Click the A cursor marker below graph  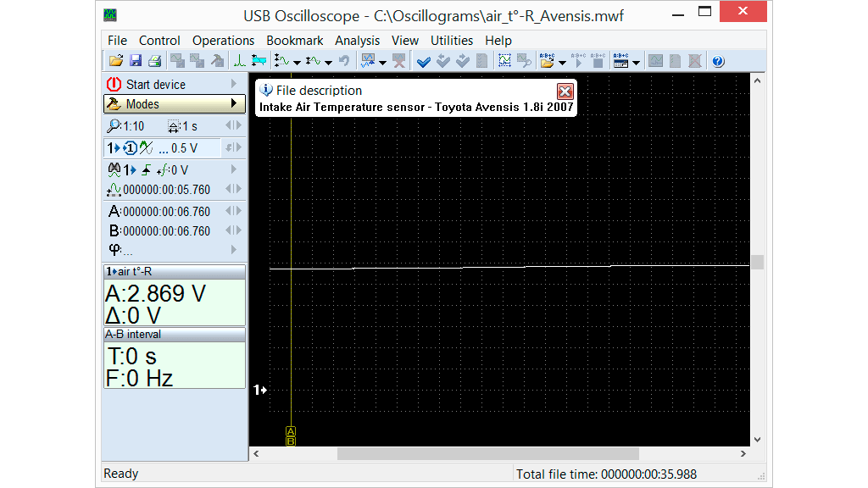(x=291, y=431)
